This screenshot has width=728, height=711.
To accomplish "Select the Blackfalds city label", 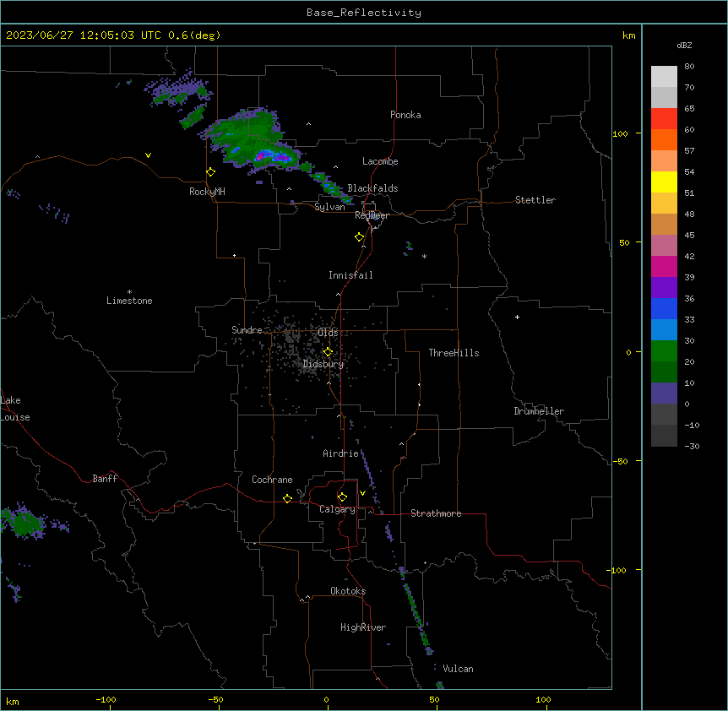I will click(372, 188).
